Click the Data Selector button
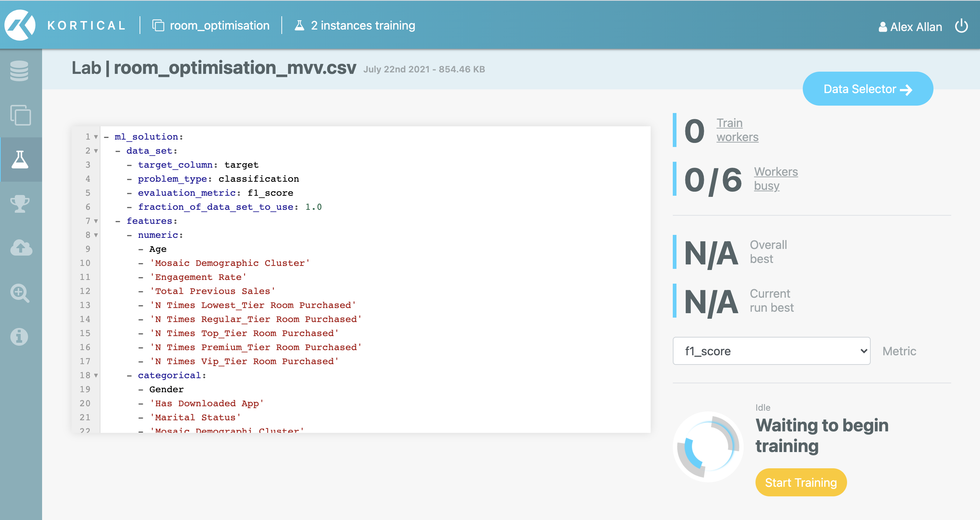 click(x=867, y=89)
